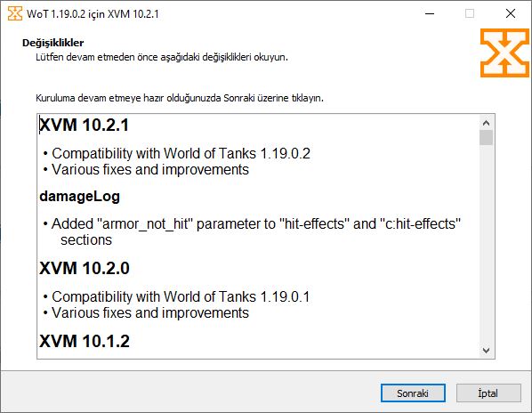Click the large orange XVM logo

pyautogui.click(x=504, y=53)
